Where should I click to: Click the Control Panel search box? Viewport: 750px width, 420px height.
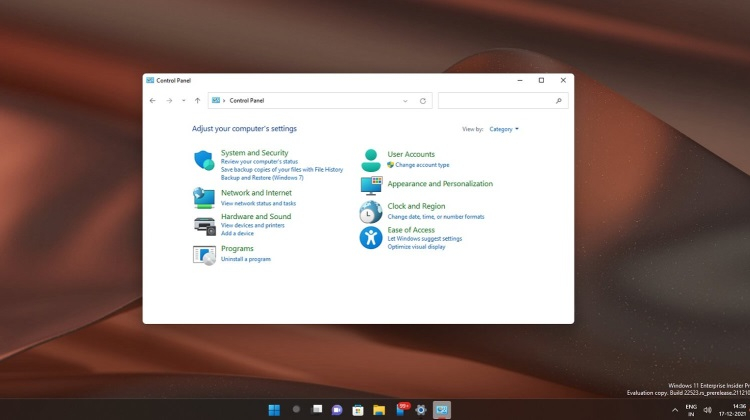(497, 101)
